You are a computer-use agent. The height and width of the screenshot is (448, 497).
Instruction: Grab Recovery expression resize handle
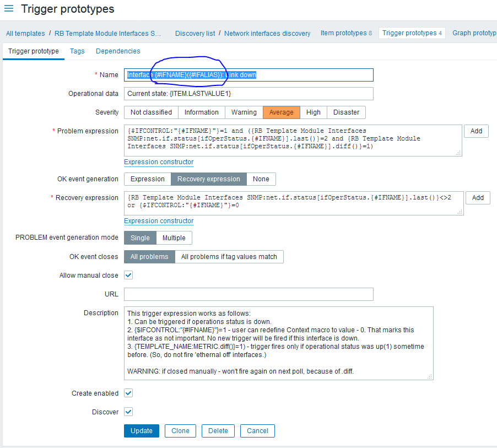[x=460, y=212]
